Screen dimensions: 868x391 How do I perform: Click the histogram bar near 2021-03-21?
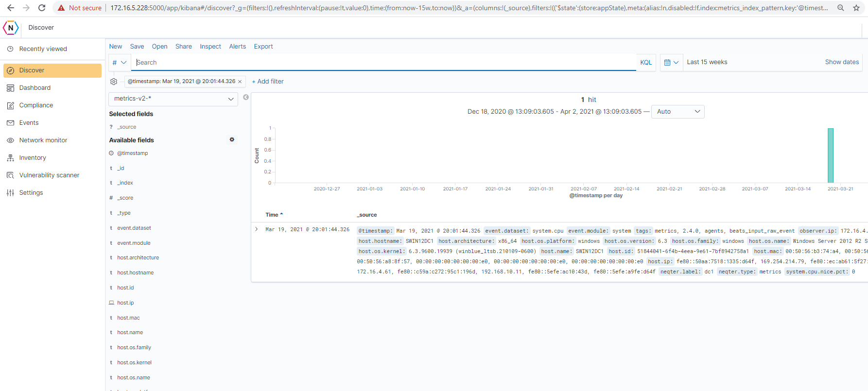coord(831,155)
